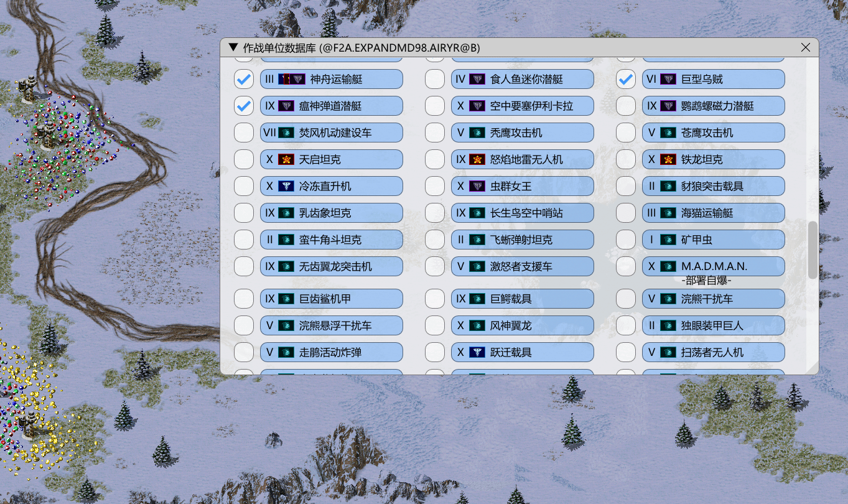848x504 pixels.
Task: Click the Soviet icon beside 铁龙坦克
Action: tap(668, 159)
